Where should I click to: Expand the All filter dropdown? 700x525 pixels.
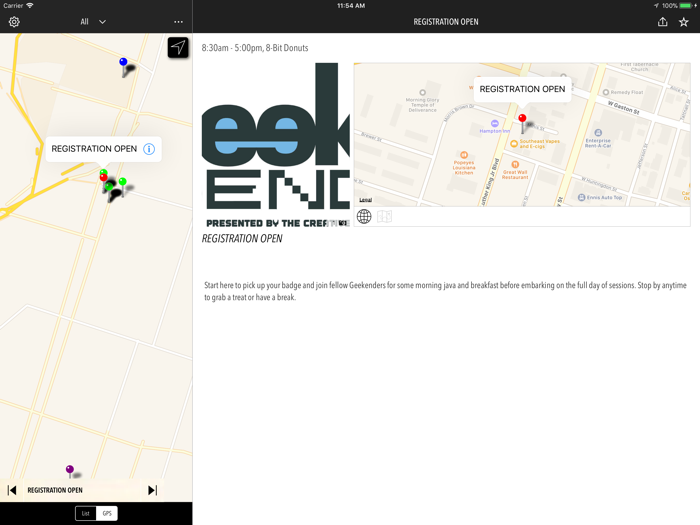point(93,21)
